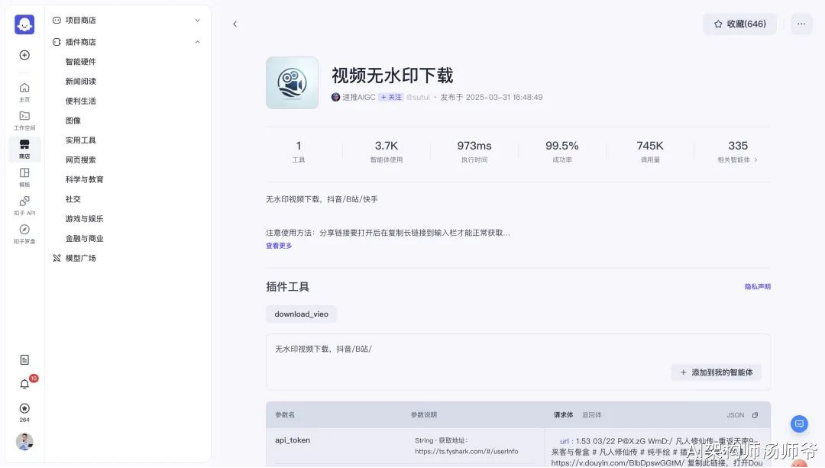This screenshot has width=825, height=468.
Task: Open 项目商店 label in sidebar
Action: click(81, 20)
